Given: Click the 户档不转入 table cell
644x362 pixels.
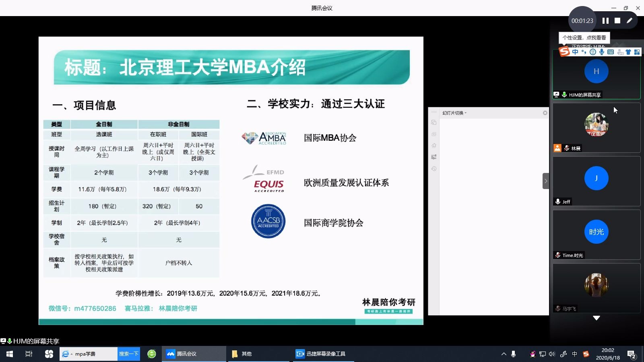Looking at the screenshot, I should click(179, 263).
